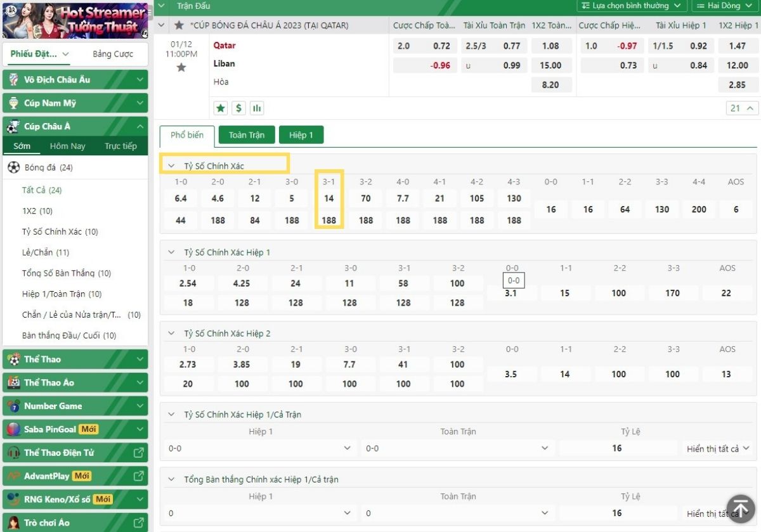Click the 3-1 score odds 14
Viewport: 761px width, 532px height.
[328, 198]
